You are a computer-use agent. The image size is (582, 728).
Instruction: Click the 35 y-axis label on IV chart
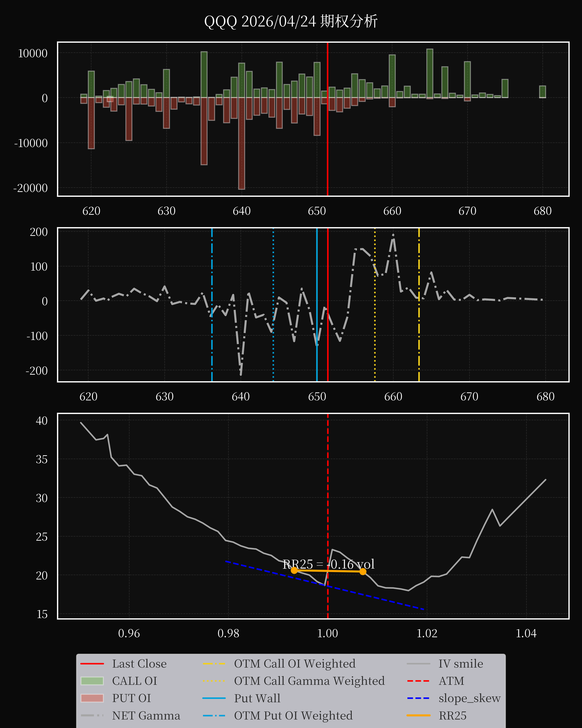(42, 460)
